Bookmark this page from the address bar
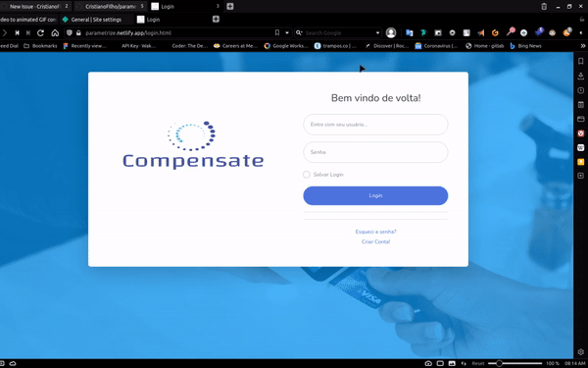Screen dimensions: 588x368 pyautogui.click(x=277, y=33)
